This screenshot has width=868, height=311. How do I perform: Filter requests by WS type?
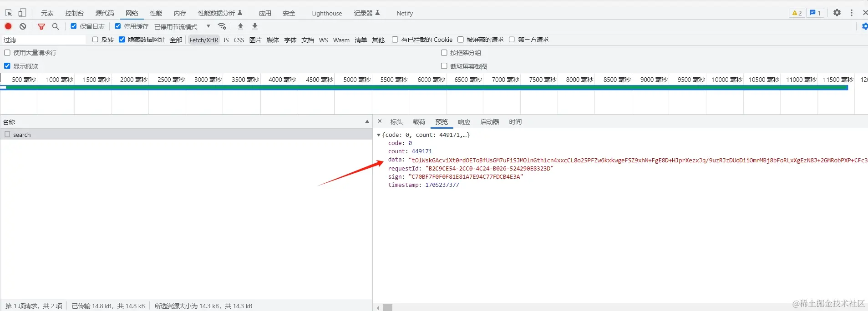(x=323, y=40)
